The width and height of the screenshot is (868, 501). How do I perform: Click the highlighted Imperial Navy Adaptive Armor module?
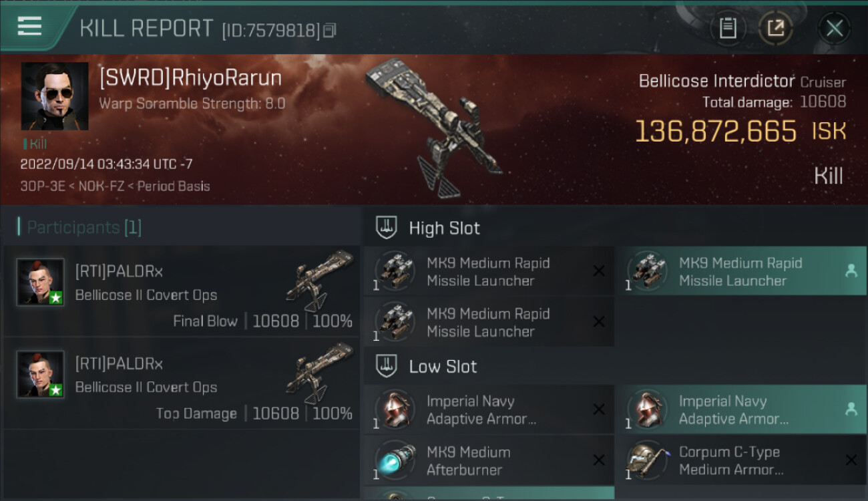[740, 409]
